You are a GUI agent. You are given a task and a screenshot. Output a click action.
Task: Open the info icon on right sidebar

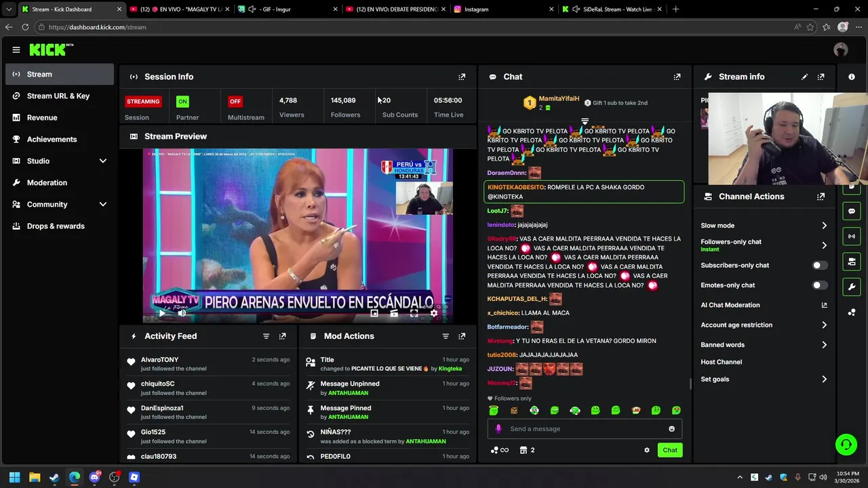click(x=852, y=77)
